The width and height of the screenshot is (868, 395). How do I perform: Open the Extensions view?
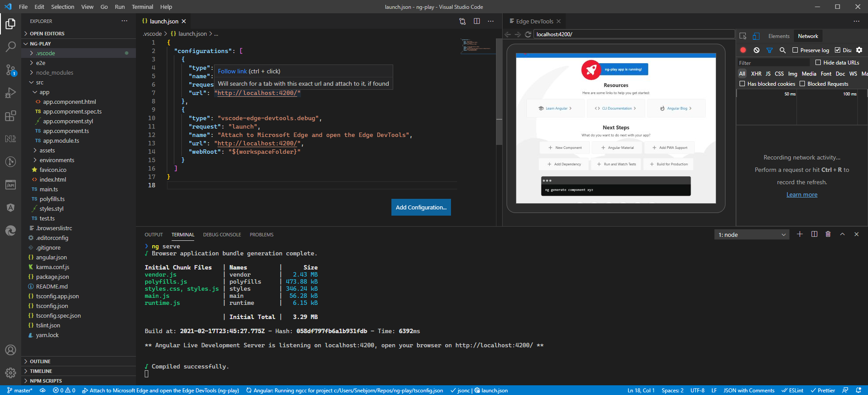pyautogui.click(x=11, y=116)
